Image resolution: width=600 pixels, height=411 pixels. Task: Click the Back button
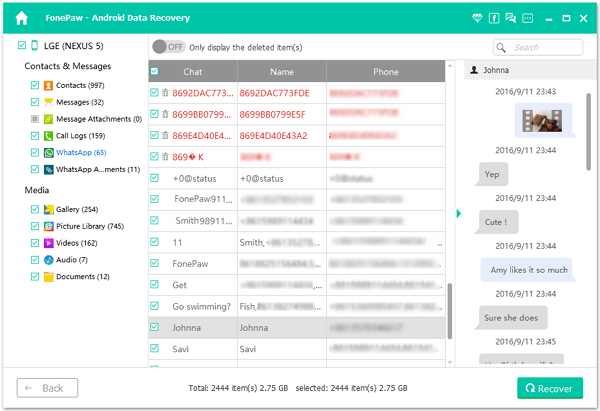coord(47,388)
